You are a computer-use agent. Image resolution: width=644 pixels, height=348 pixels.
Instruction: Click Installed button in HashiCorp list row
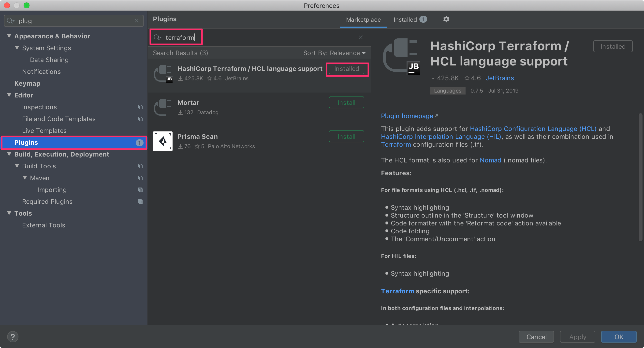[x=347, y=69]
